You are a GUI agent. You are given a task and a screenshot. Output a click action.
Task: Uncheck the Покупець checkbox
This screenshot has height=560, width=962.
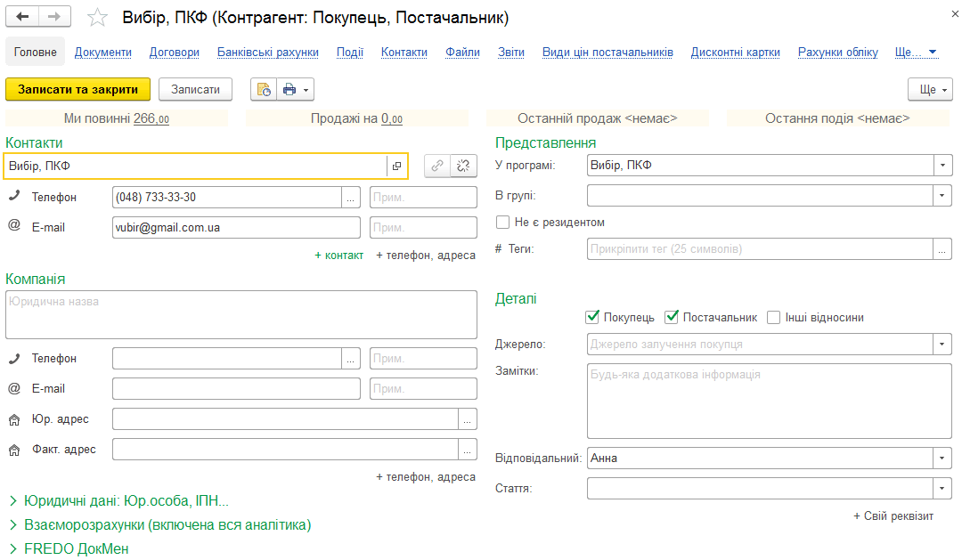click(592, 317)
